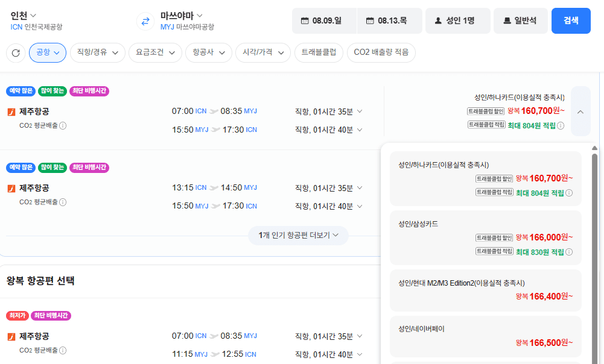The width and height of the screenshot is (604, 364).
Task: Open the 항공사 filter dropdown
Action: 208,52
